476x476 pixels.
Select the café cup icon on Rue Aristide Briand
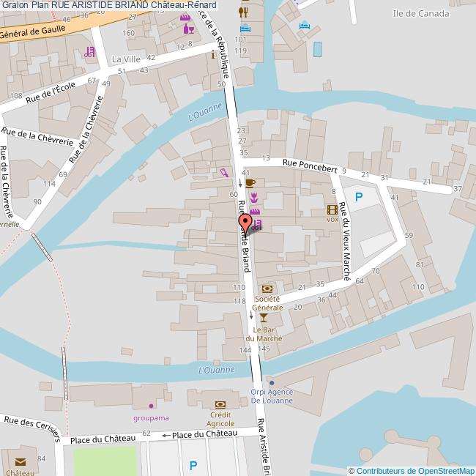coord(250,183)
